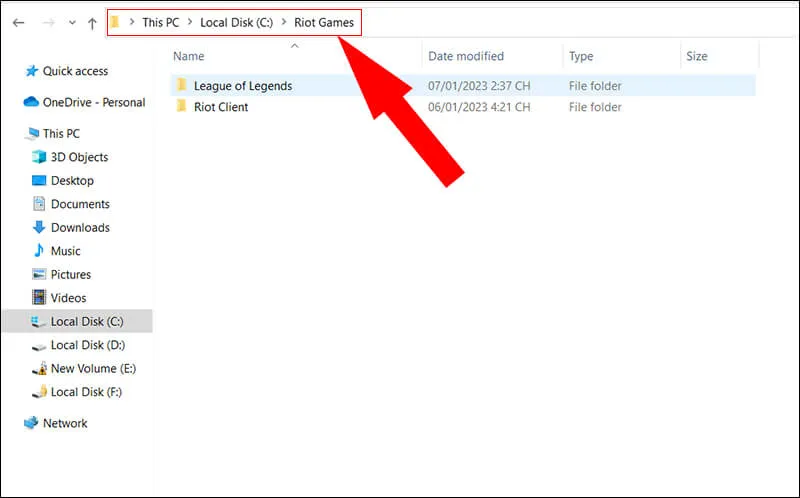Viewport: 800px width, 498px height.
Task: Click File folder type of Riot Client
Action: 595,107
